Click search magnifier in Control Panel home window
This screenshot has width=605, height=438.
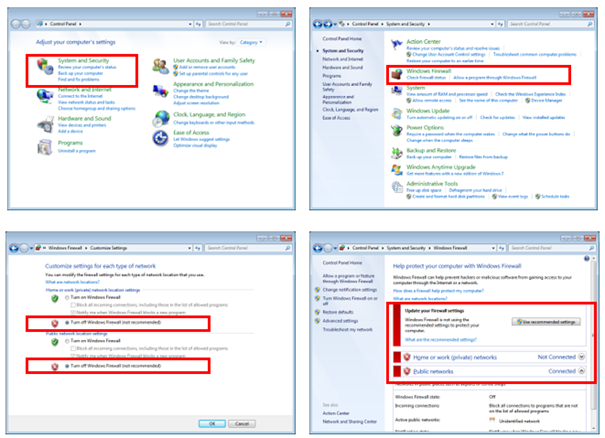(288, 24)
